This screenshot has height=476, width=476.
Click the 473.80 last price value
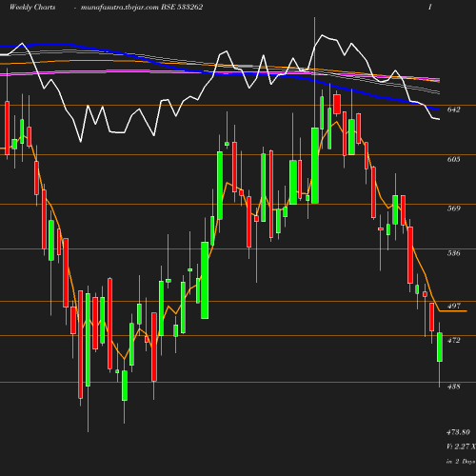(x=458, y=432)
